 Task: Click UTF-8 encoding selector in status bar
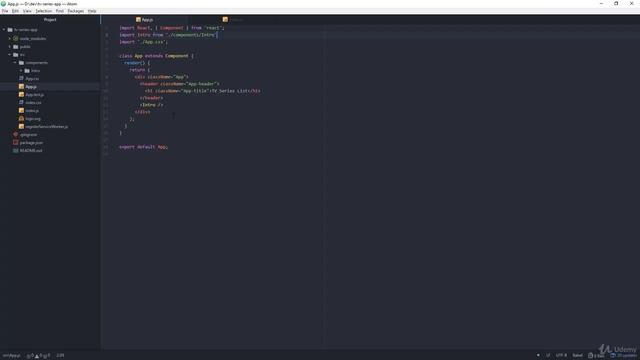561,356
